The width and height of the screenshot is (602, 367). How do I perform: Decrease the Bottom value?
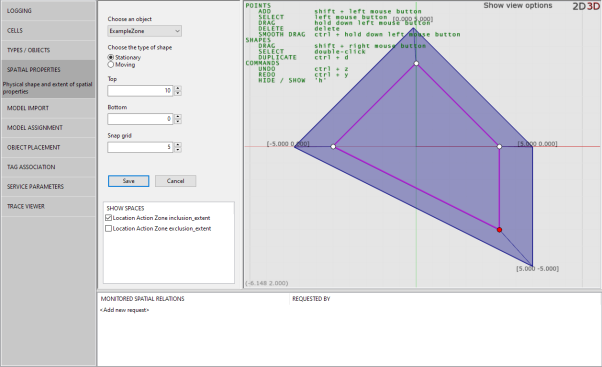178,122
